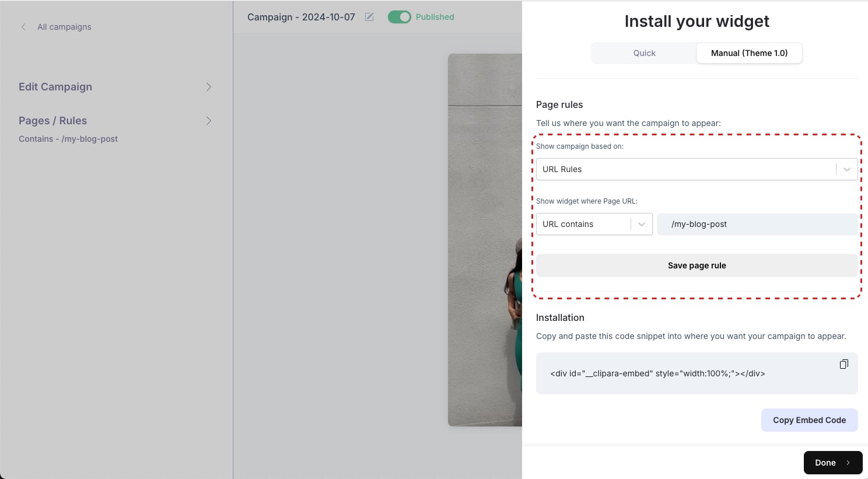
Task: Click the Campaign - 2024-10-07 title
Action: (x=301, y=17)
